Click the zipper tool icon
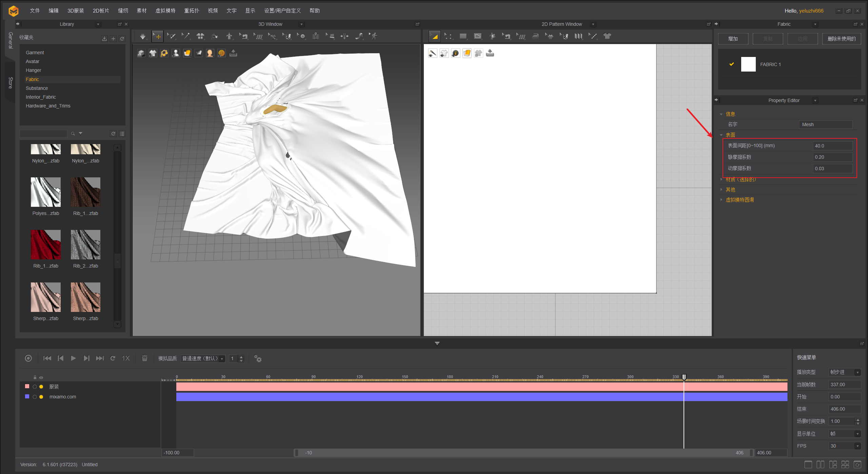 coord(316,36)
